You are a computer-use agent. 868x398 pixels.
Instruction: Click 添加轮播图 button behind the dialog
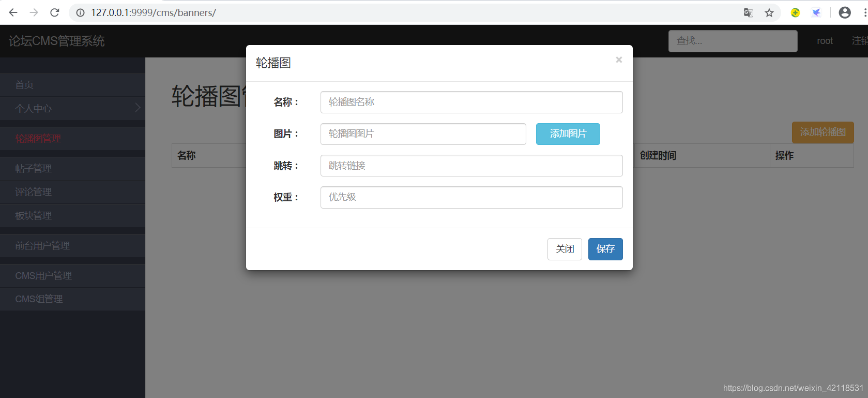823,132
